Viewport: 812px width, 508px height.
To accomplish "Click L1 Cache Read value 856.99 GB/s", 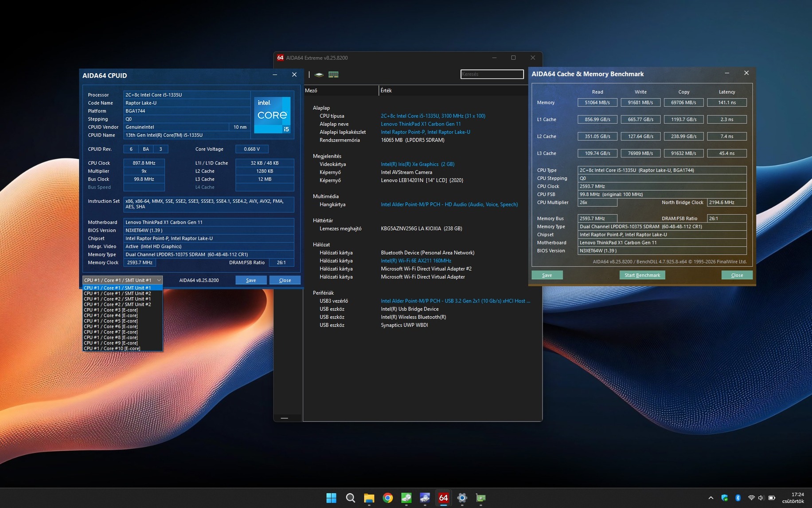I will click(597, 119).
